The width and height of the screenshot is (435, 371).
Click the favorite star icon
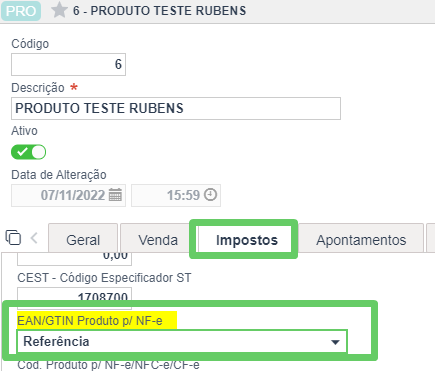pyautogui.click(x=59, y=10)
